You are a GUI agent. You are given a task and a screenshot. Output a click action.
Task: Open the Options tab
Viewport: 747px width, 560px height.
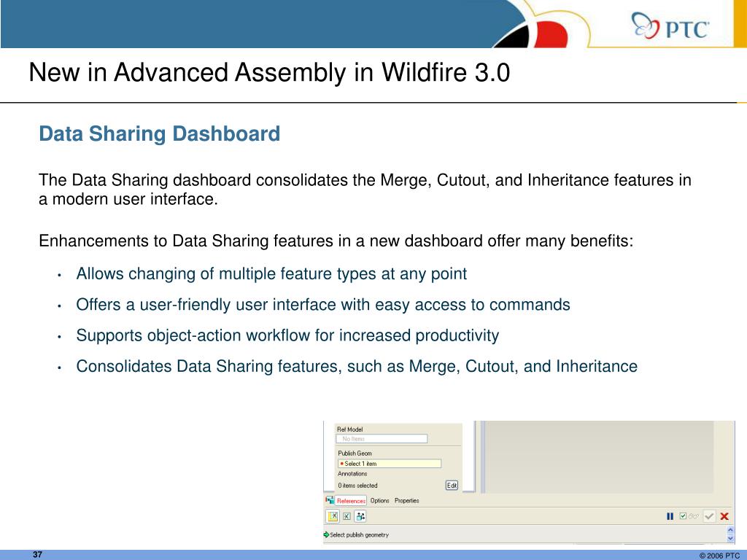(x=379, y=500)
